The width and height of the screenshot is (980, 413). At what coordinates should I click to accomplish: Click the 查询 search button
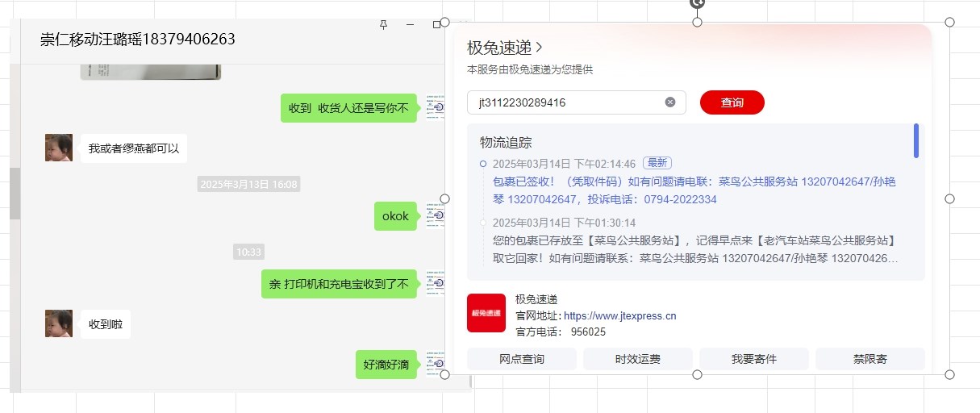(x=732, y=102)
